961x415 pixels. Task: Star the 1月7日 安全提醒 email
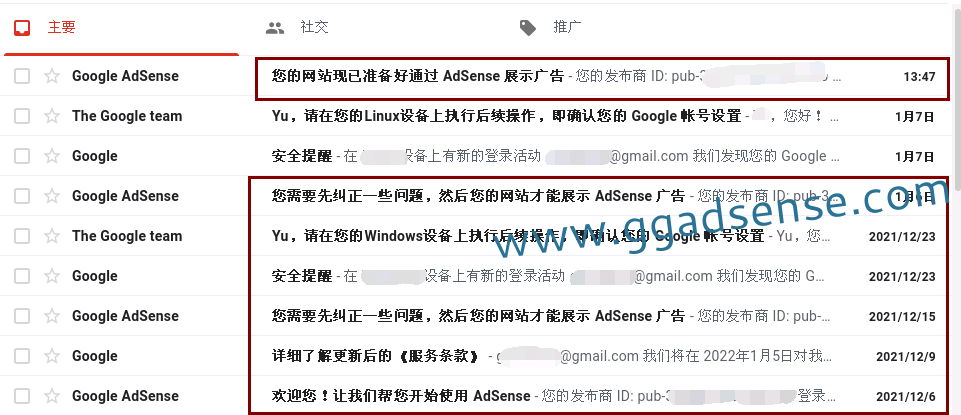(x=52, y=156)
